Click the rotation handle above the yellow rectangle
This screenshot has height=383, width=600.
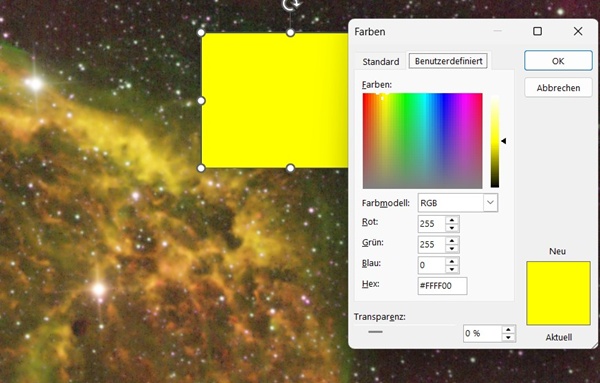click(291, 5)
